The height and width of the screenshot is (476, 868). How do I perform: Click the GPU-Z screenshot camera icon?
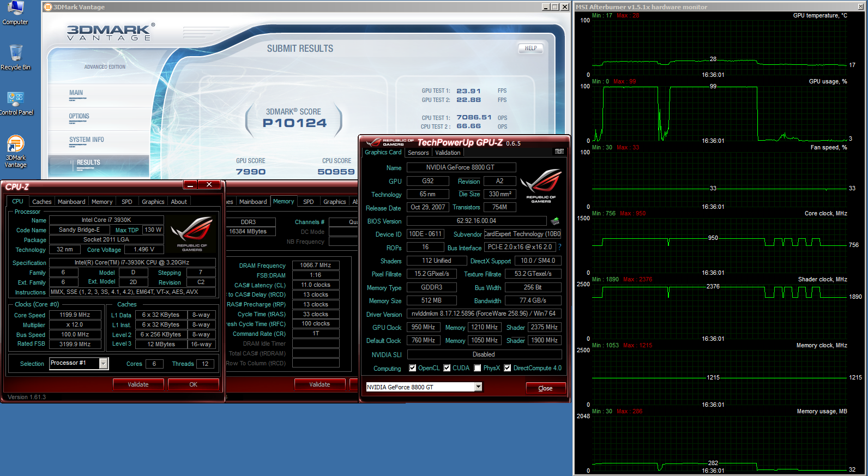pos(559,152)
